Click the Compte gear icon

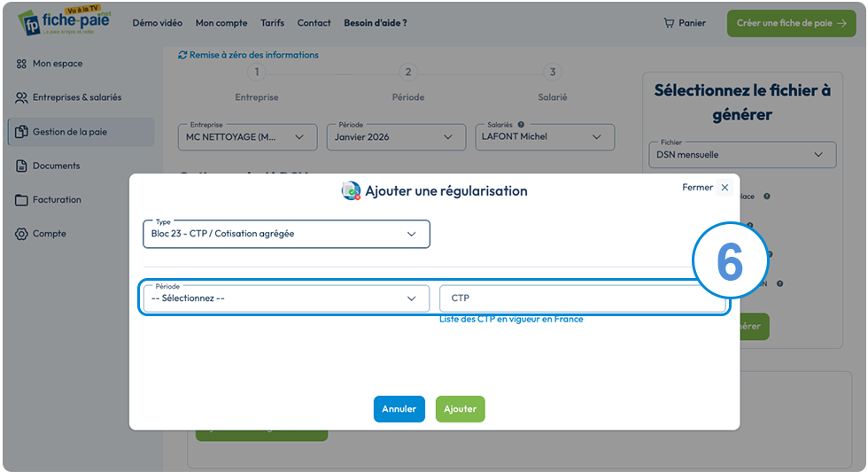(x=21, y=234)
